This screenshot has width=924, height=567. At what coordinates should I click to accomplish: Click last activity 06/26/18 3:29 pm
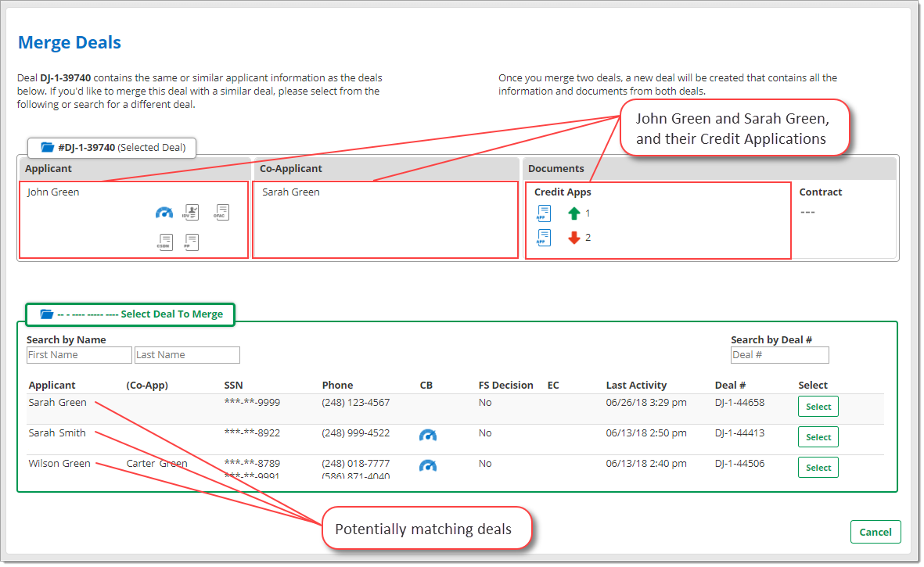pos(646,403)
